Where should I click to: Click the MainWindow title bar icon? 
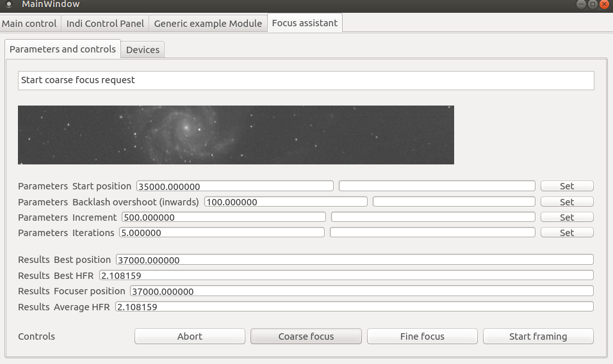point(9,4)
